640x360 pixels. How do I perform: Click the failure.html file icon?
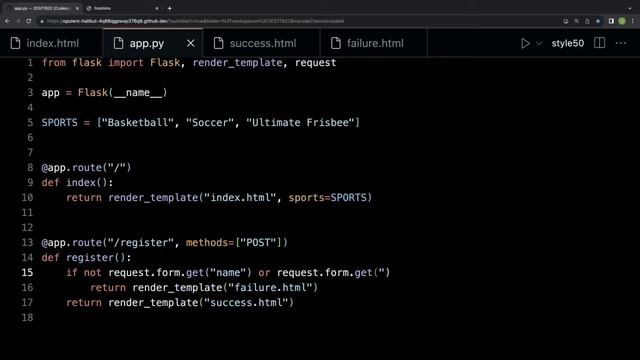click(x=336, y=43)
